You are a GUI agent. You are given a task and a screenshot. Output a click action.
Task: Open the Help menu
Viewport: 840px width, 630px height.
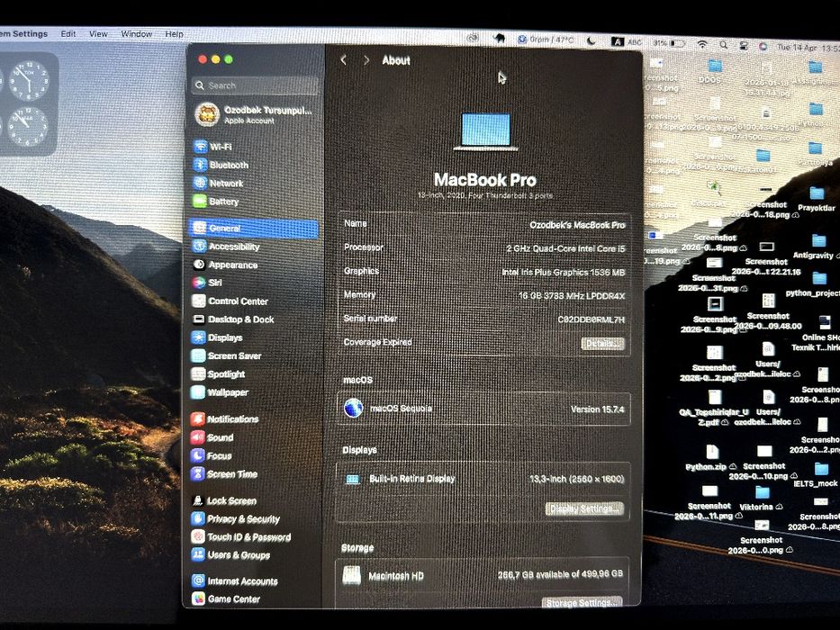[174, 34]
